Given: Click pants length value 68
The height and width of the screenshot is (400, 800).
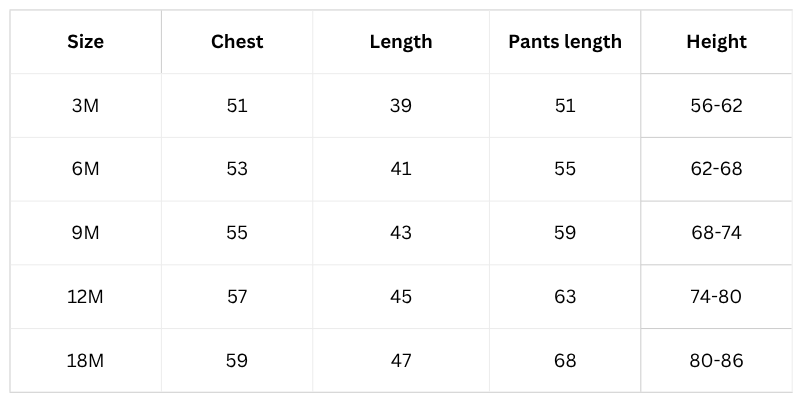Looking at the screenshot, I should click(565, 361).
